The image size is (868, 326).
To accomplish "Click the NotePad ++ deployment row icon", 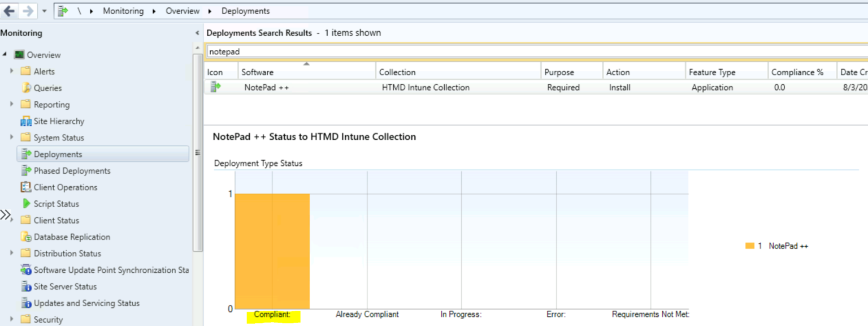I will [x=215, y=87].
